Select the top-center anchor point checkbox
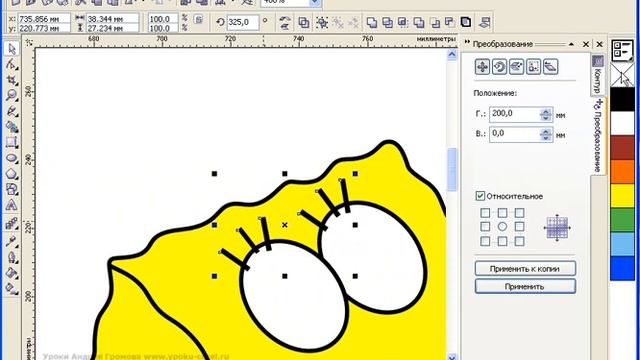 pyautogui.click(x=502, y=213)
